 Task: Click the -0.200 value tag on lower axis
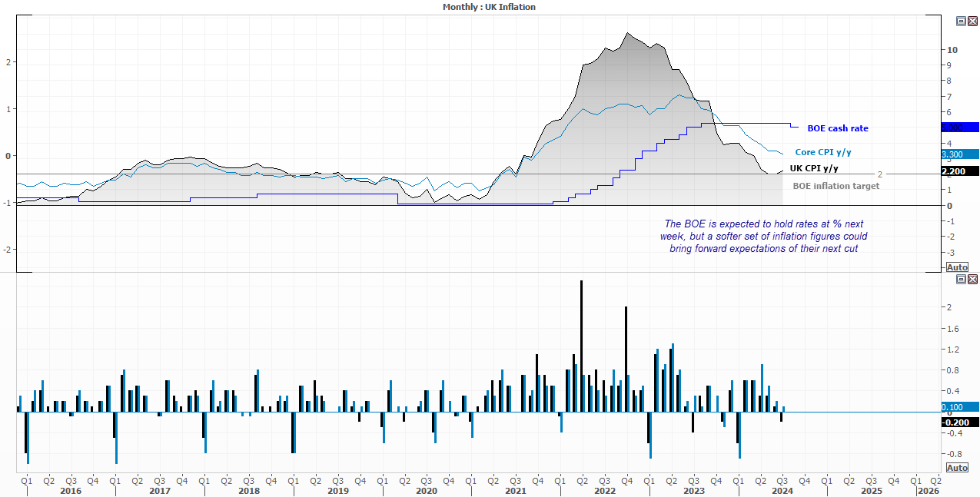(960, 422)
